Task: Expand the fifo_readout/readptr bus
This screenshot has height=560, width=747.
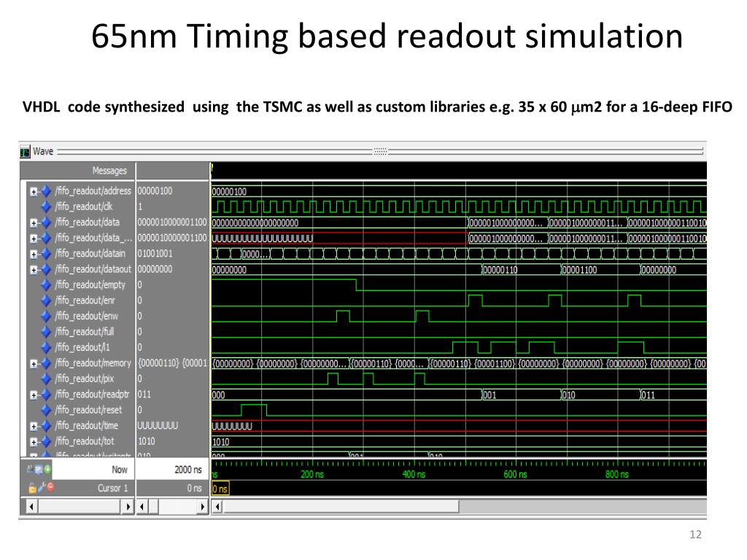Action: tap(34, 395)
